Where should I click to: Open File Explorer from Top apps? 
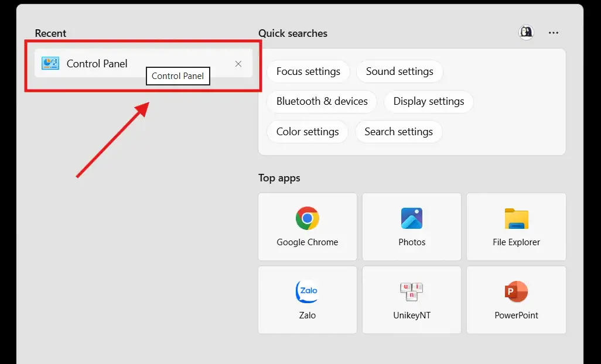(516, 226)
